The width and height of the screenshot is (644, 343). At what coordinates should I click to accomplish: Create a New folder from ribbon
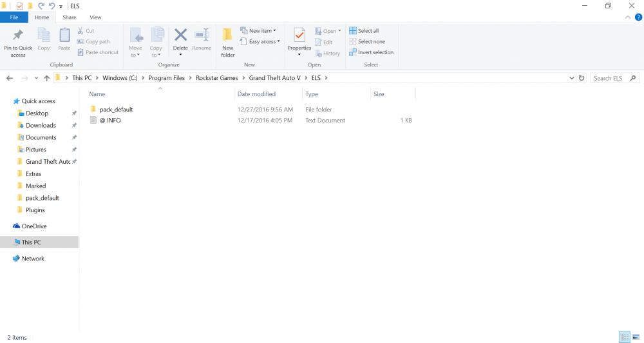pyautogui.click(x=227, y=43)
